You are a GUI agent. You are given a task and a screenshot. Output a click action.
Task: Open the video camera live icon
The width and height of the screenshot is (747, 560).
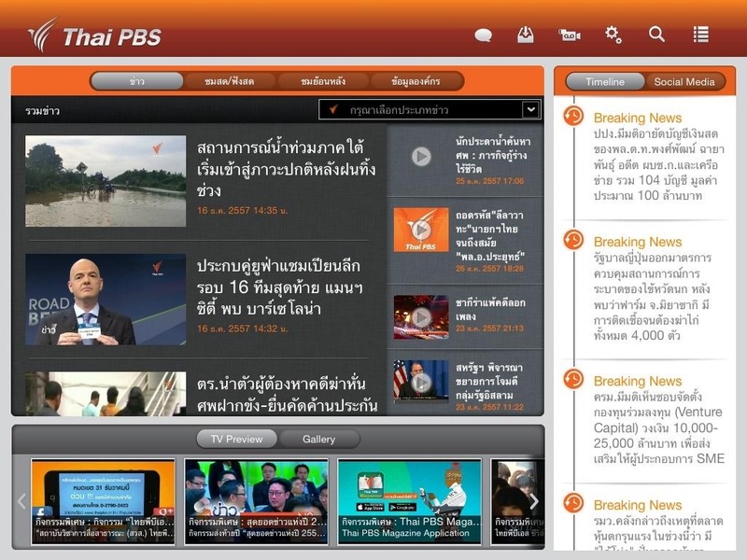pyautogui.click(x=569, y=35)
